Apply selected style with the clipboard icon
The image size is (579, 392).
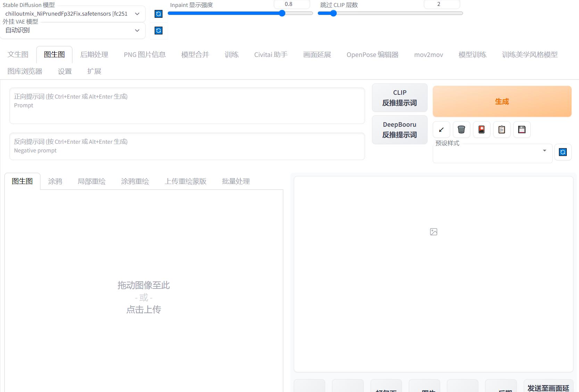(502, 130)
